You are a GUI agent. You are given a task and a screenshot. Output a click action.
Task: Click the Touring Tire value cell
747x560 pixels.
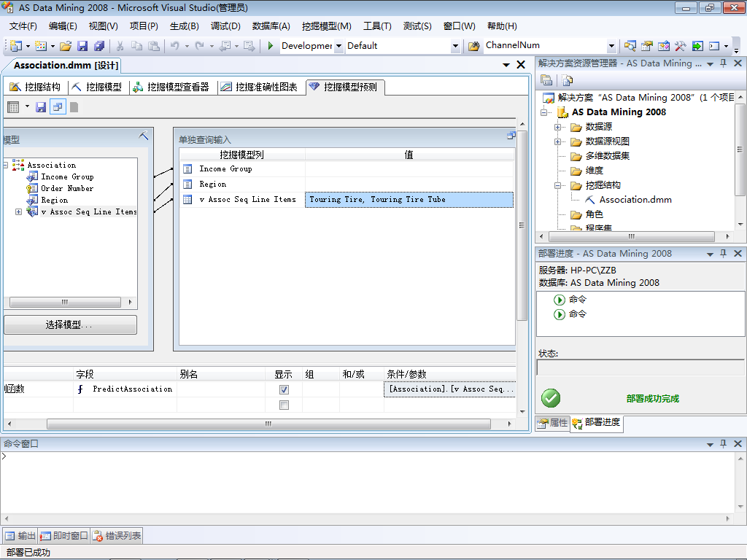[409, 200]
